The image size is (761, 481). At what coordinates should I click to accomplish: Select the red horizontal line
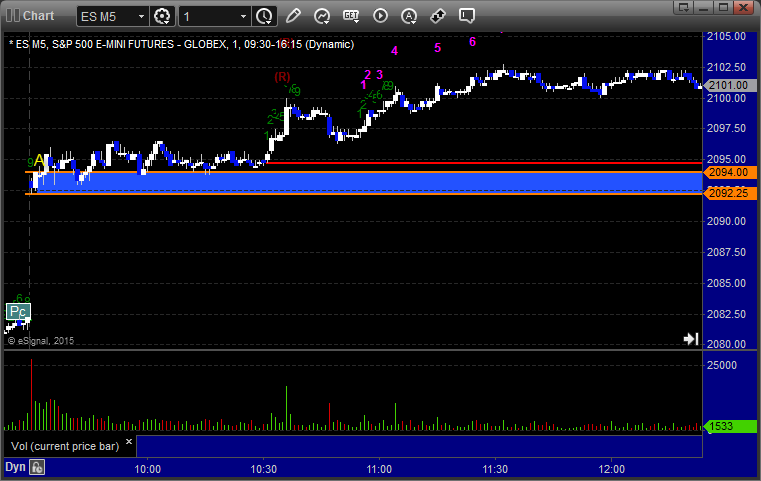(484, 163)
